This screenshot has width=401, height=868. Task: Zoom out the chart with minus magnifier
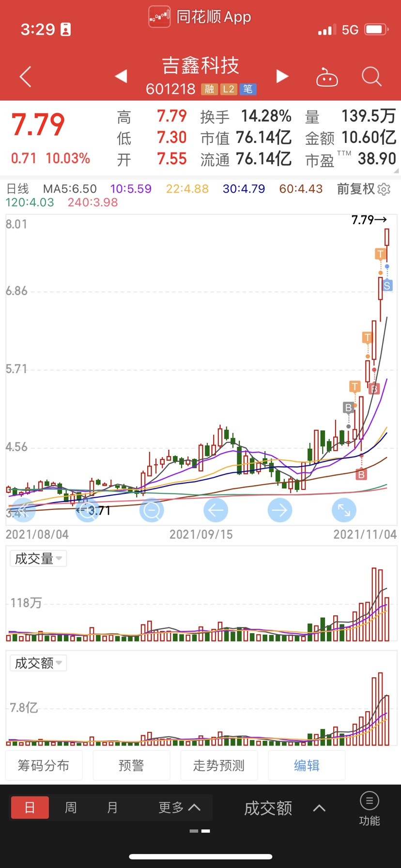click(x=152, y=510)
